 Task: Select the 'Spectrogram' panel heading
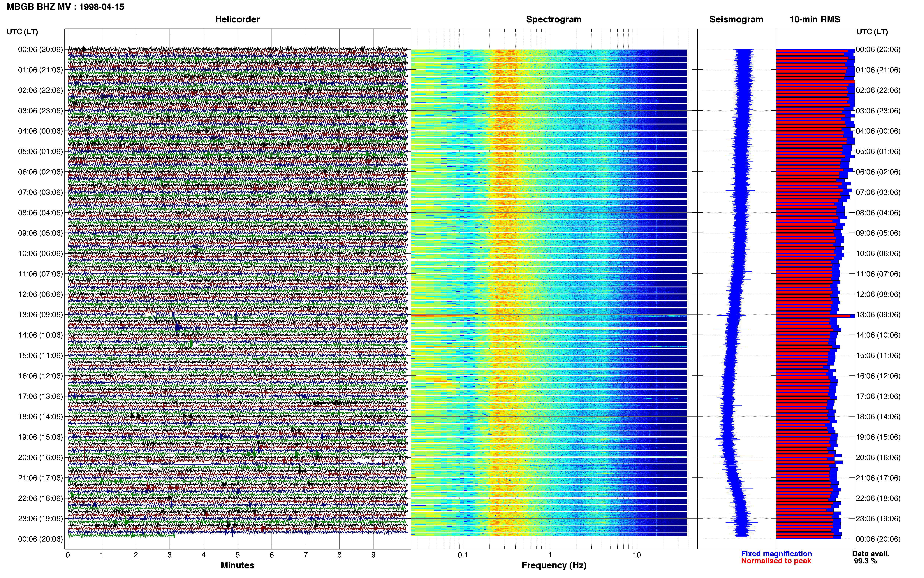pyautogui.click(x=554, y=20)
